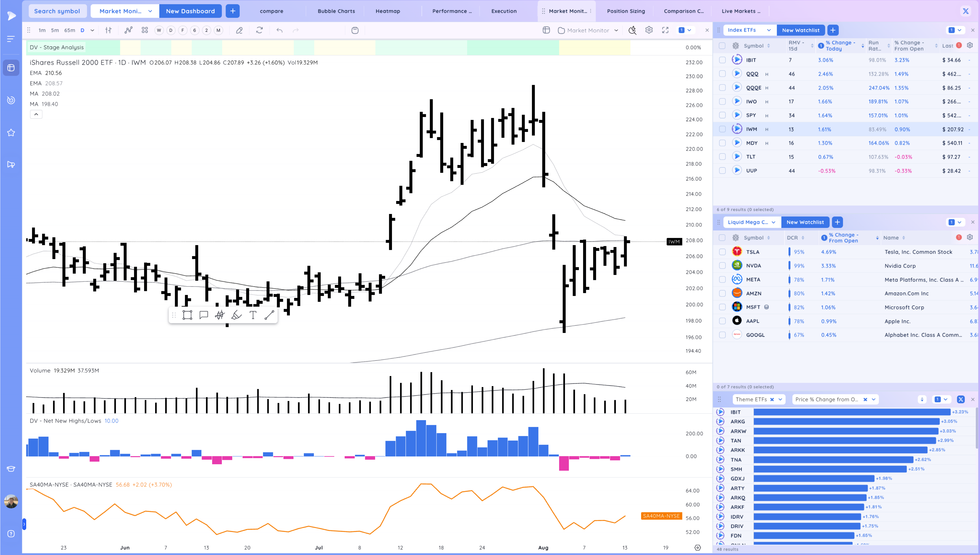Open chart settings gear icon
This screenshot has width=980, height=555.
pyautogui.click(x=649, y=30)
